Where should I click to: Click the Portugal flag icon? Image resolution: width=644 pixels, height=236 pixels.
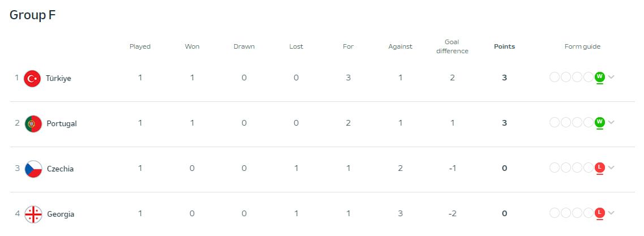pos(33,123)
